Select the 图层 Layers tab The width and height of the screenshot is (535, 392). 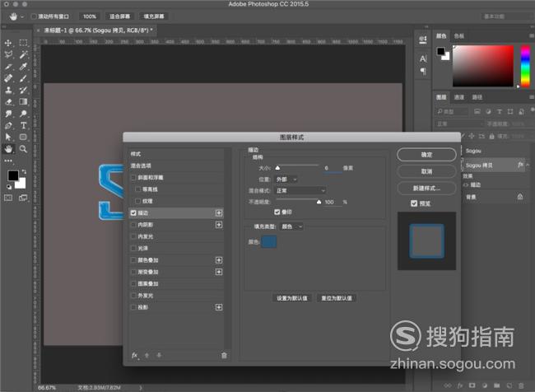[441, 97]
